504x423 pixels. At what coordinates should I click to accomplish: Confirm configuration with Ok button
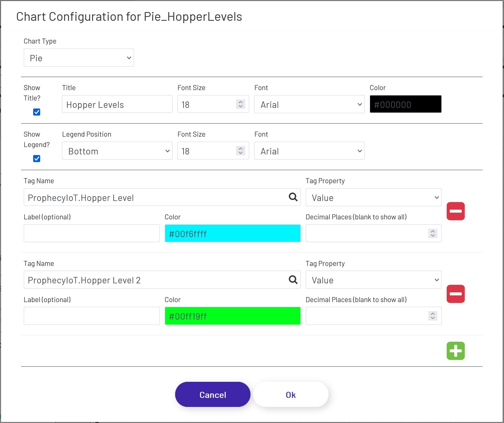291,395
